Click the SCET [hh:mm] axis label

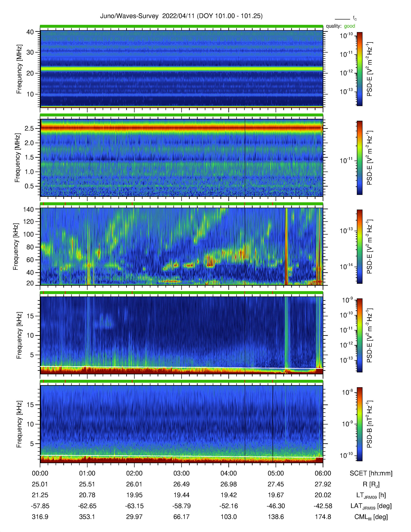(x=371, y=473)
